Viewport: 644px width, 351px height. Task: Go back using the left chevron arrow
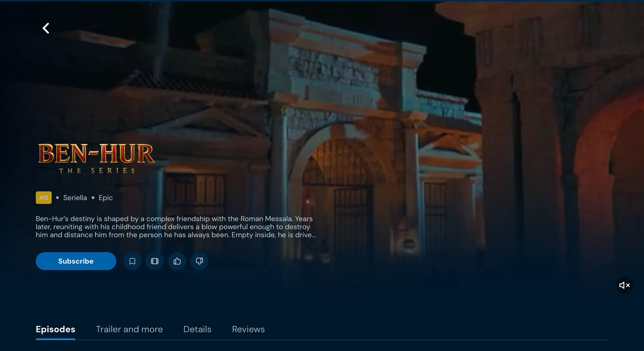tap(46, 28)
